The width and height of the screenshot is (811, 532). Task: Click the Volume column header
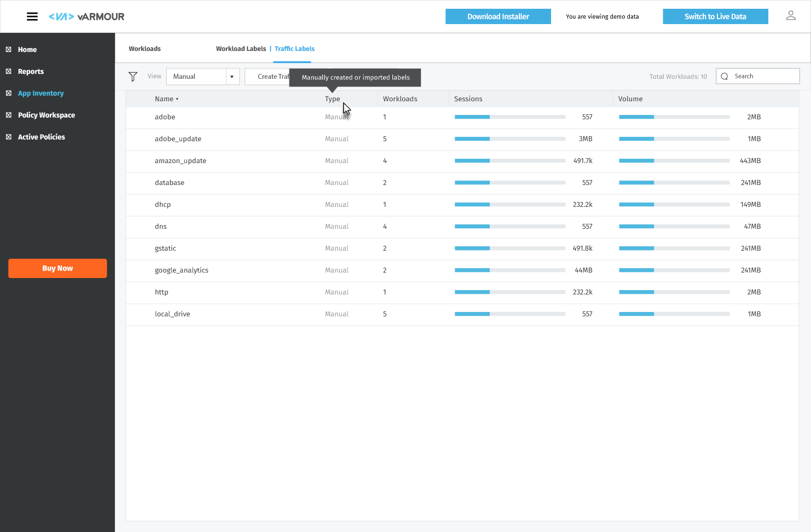[x=630, y=99]
